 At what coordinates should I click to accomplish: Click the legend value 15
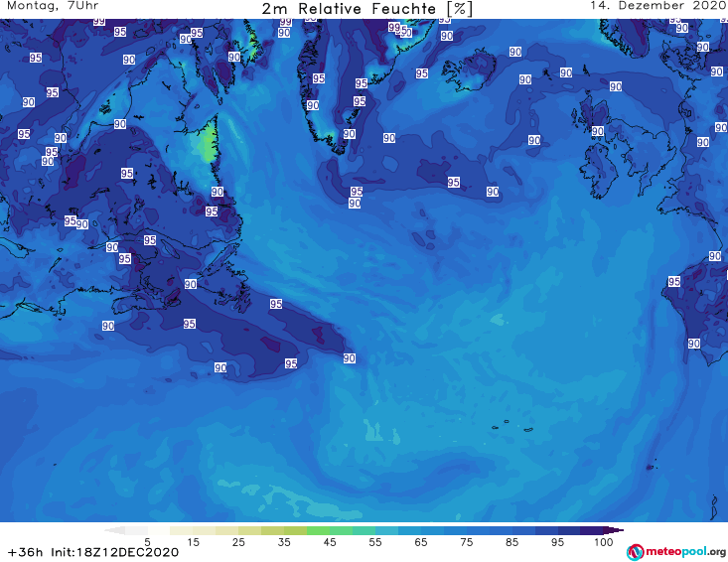[193, 542]
